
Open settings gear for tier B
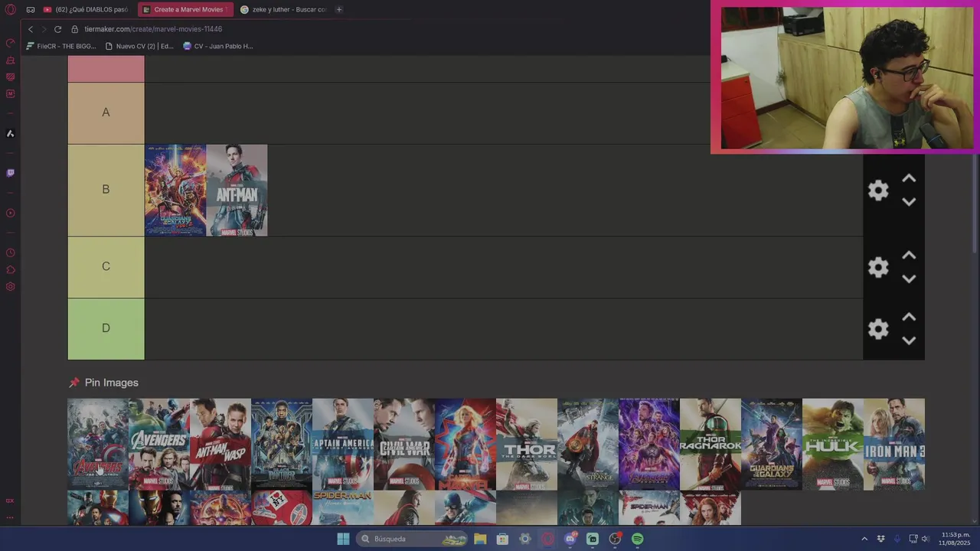878,190
